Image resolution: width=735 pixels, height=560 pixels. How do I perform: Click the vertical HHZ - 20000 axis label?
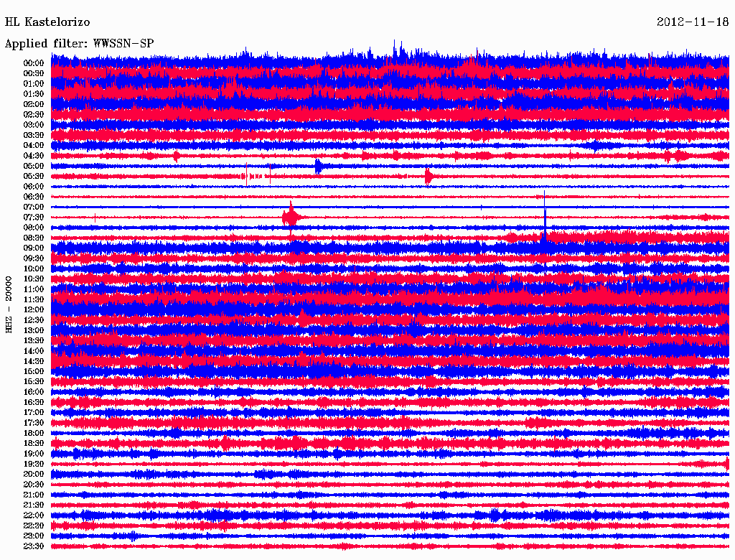[9, 304]
